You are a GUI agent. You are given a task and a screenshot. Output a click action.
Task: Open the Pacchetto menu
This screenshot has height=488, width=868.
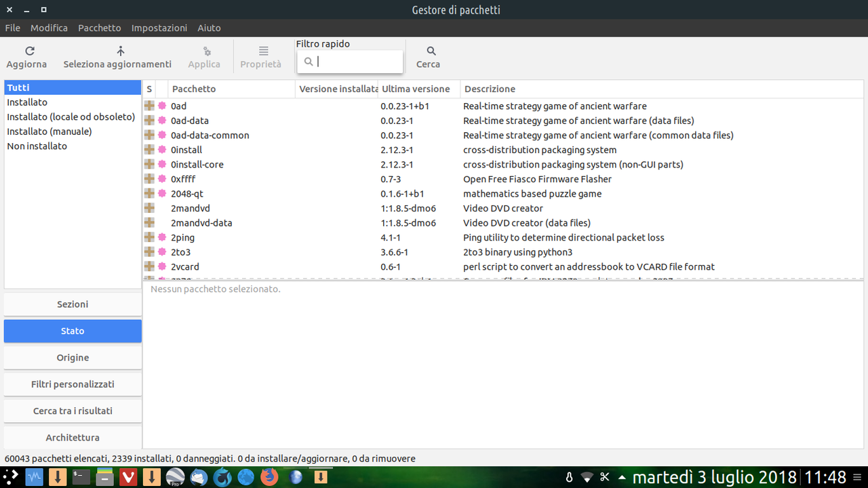[100, 28]
